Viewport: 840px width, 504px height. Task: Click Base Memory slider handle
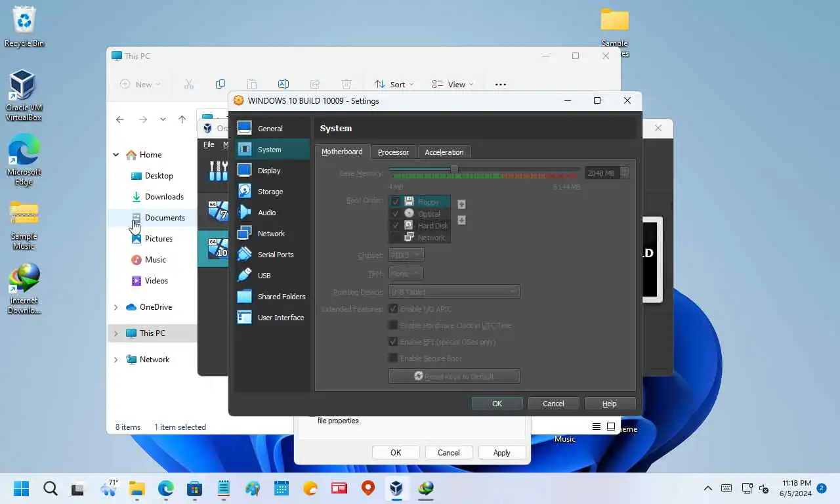[454, 170]
